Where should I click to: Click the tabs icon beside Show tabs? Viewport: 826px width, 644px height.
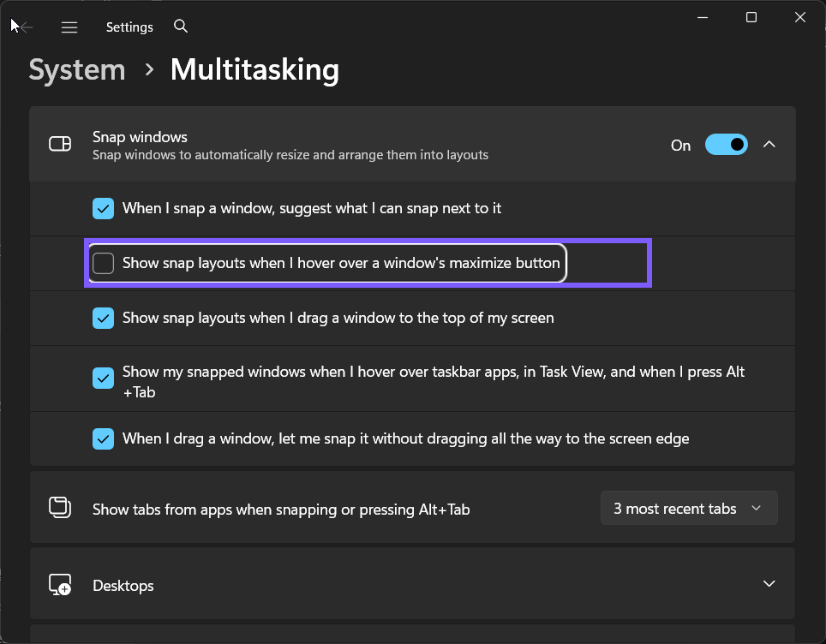pyautogui.click(x=60, y=508)
